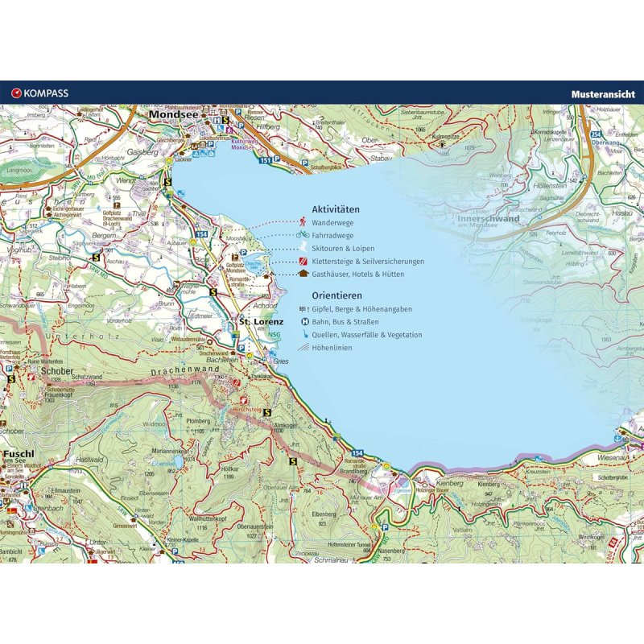Open the Aktivitäten legend heading
The width and height of the screenshot is (644, 644).
(336, 208)
